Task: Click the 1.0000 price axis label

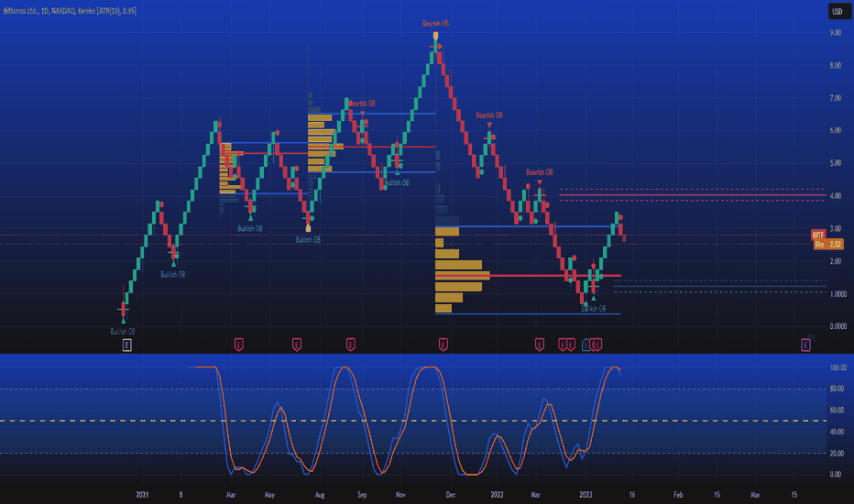Action: [x=838, y=293]
